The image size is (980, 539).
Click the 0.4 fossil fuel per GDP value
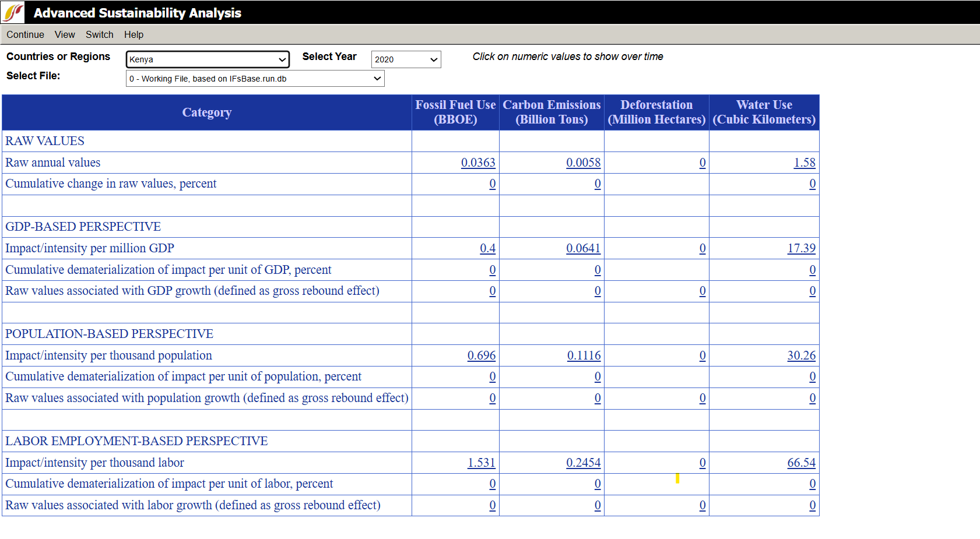(x=487, y=248)
